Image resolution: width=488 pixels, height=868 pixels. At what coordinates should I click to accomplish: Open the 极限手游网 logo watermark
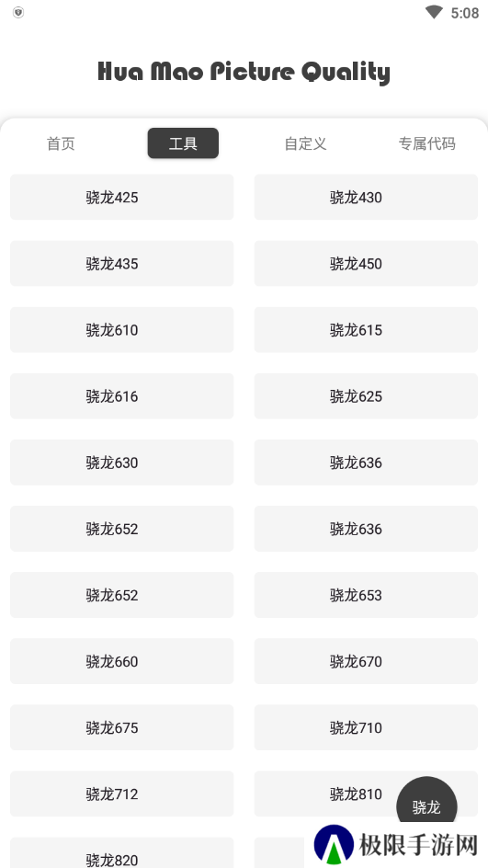(396, 845)
